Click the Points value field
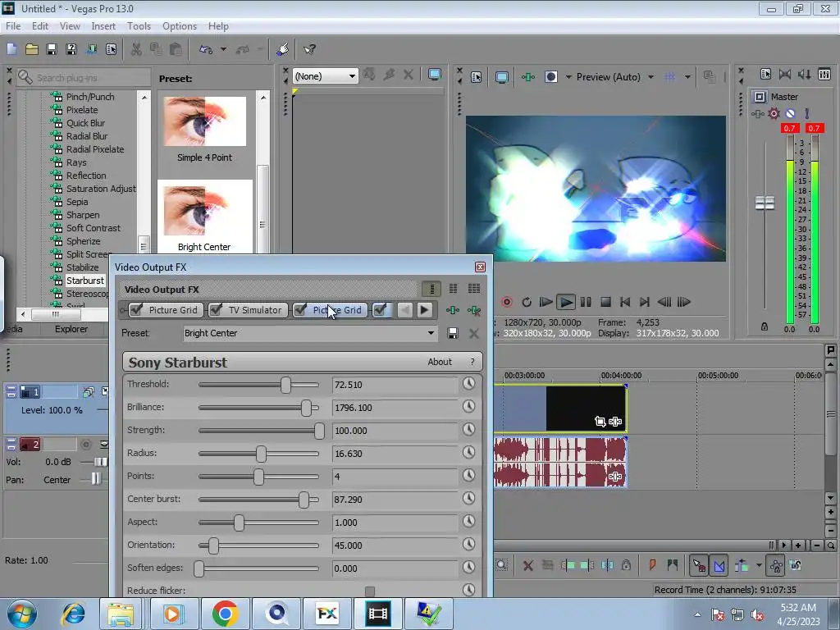The height and width of the screenshot is (630, 840). coord(395,477)
